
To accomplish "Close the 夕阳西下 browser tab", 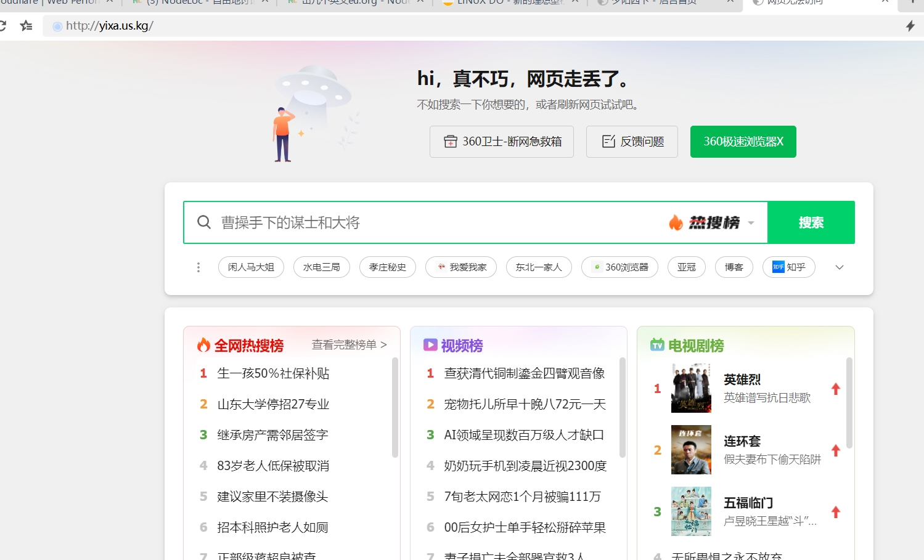I will (x=730, y=2).
